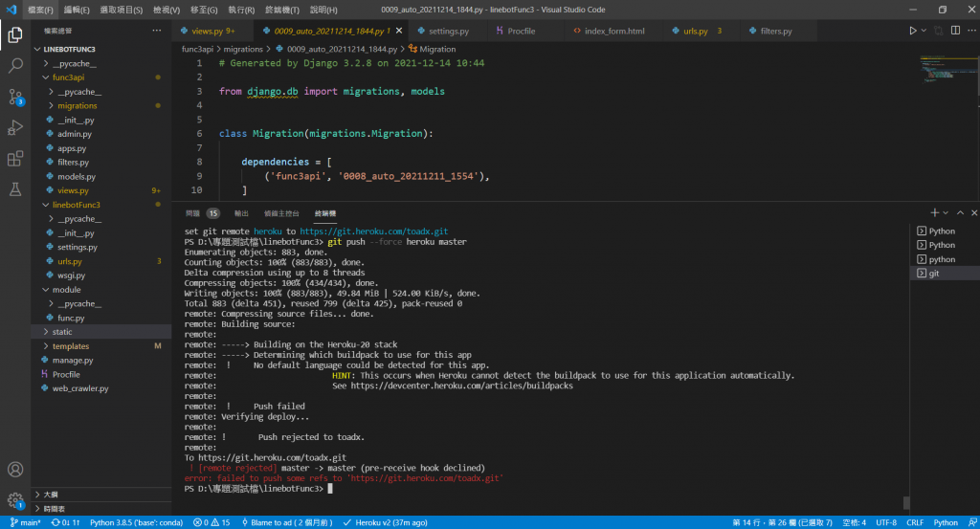Open the Accounts menu icon
The height and width of the screenshot is (529, 980).
[15, 470]
